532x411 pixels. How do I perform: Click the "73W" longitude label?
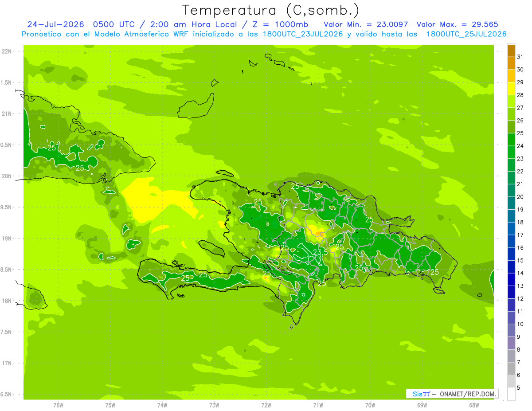coord(214,405)
